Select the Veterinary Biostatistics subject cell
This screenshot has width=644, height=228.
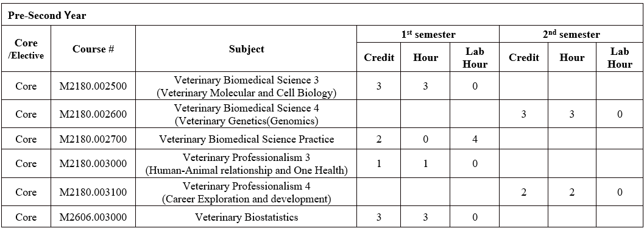pos(246,217)
